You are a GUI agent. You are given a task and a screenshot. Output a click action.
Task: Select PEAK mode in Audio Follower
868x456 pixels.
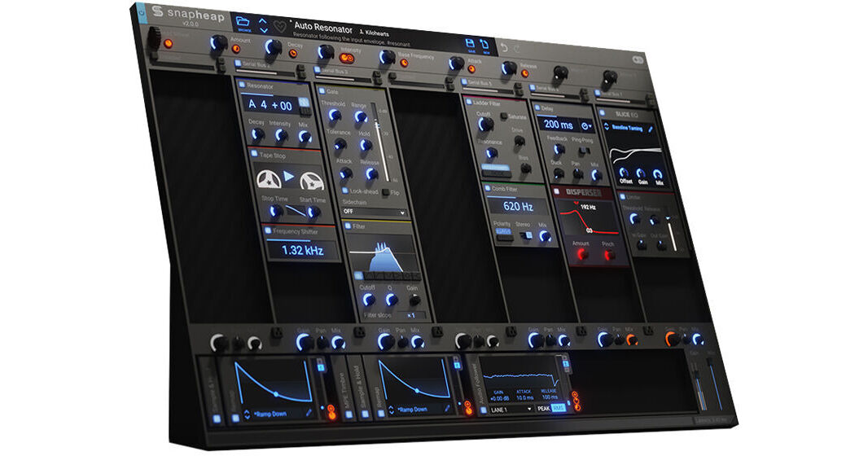tap(544, 409)
